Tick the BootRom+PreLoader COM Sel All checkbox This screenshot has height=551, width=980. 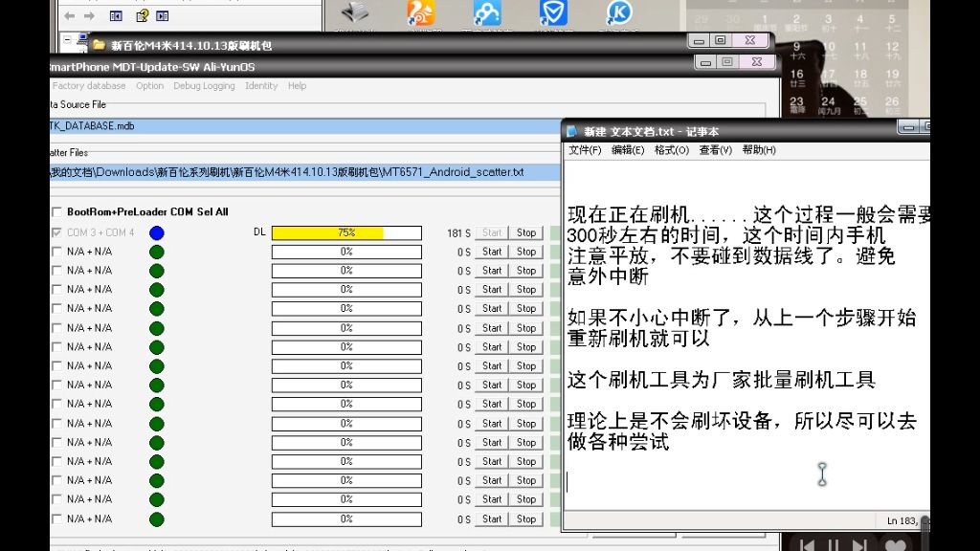point(56,211)
